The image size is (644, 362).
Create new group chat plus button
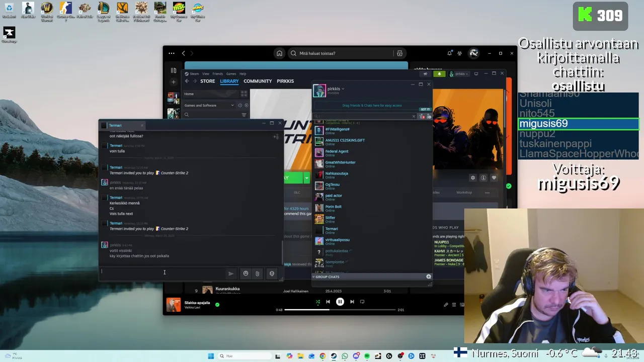point(429,277)
